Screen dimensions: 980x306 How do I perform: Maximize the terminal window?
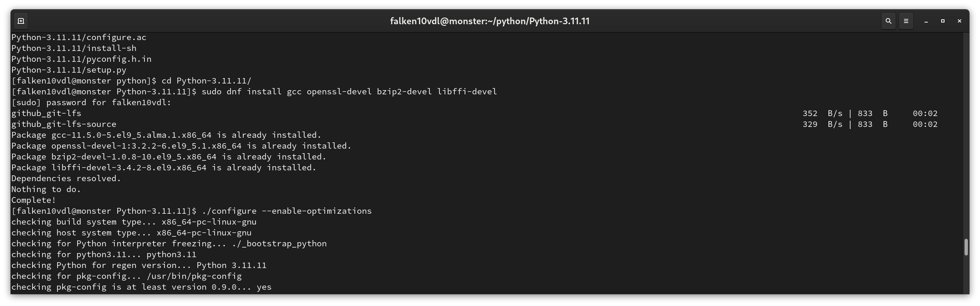coord(942,21)
